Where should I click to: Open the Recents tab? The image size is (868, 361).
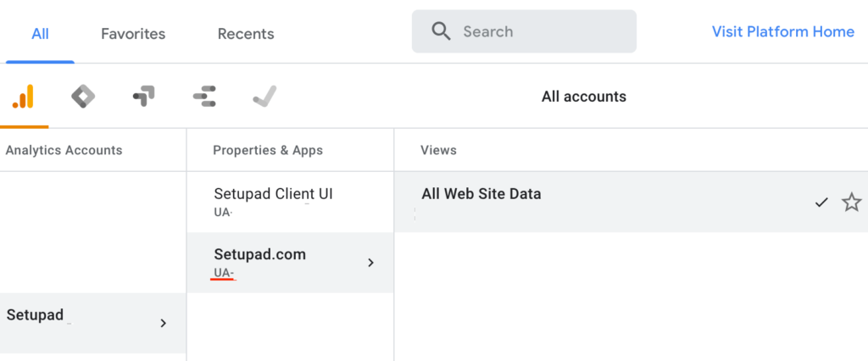click(246, 34)
